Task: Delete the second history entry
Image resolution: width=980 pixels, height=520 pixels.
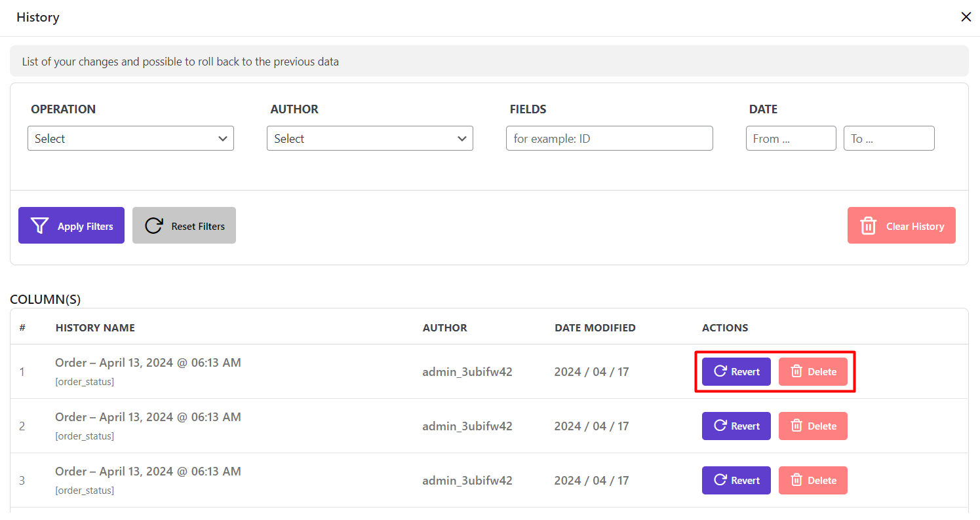Action: click(813, 426)
